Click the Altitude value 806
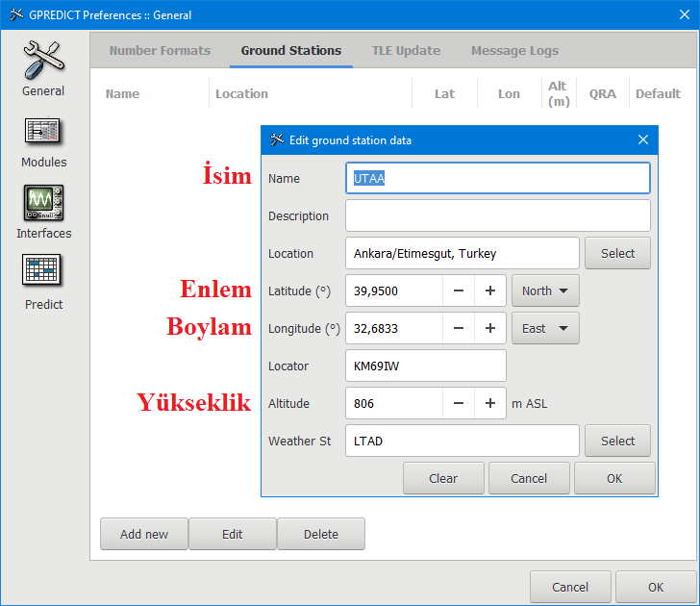Image resolution: width=700 pixels, height=606 pixels. pyautogui.click(x=394, y=403)
